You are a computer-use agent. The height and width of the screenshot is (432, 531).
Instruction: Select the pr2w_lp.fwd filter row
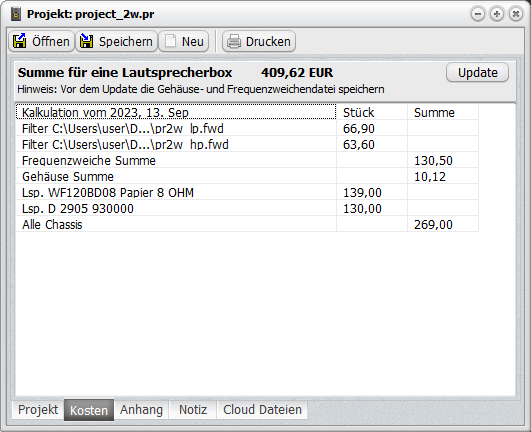coord(247,128)
